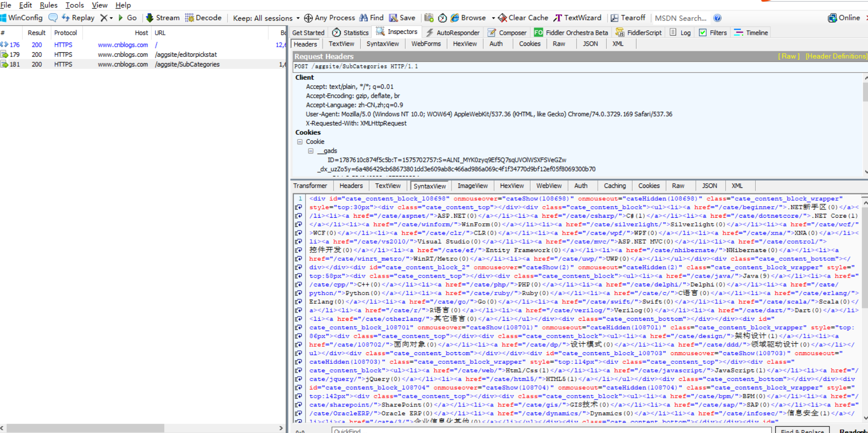The height and width of the screenshot is (433, 868).
Task: Open the Help menu
Action: 123,5
